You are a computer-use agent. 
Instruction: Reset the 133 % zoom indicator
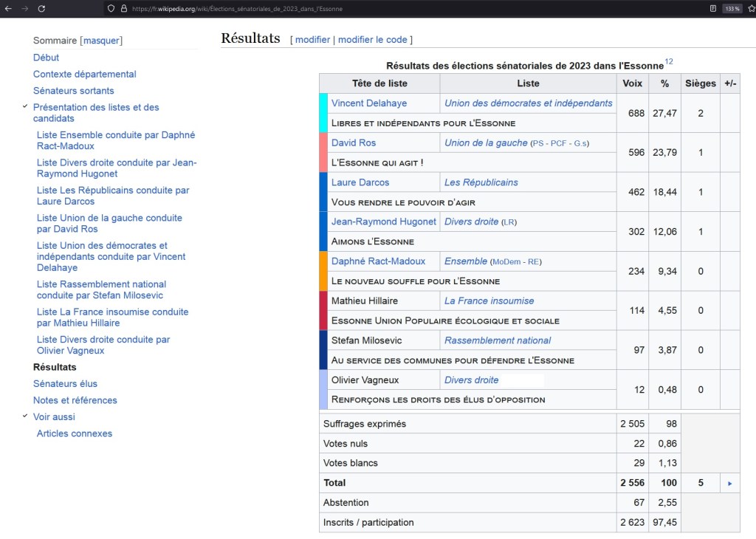[732, 8]
